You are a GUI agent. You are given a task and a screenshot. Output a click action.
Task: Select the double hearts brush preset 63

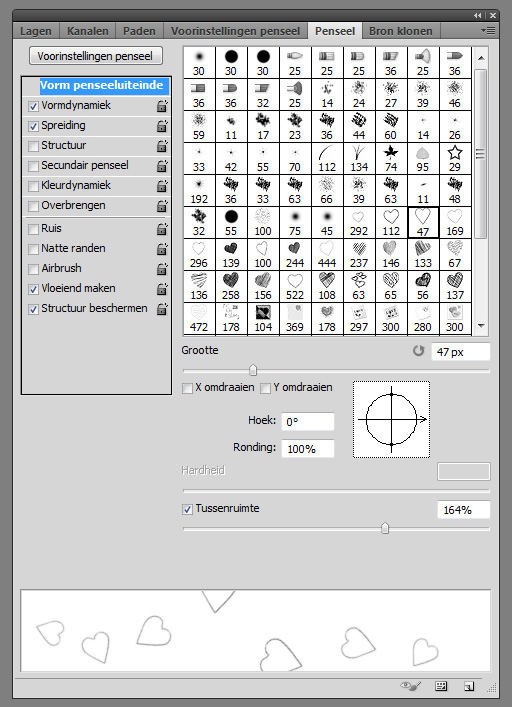[x=359, y=287]
